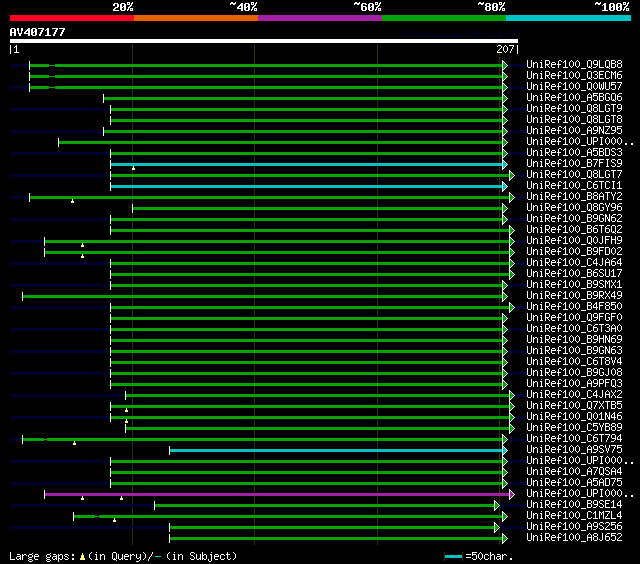Click arrowhead ending the UniRef100_B7FIS9 cyan bar
Viewport: 640px width, 564px height.
(505, 164)
